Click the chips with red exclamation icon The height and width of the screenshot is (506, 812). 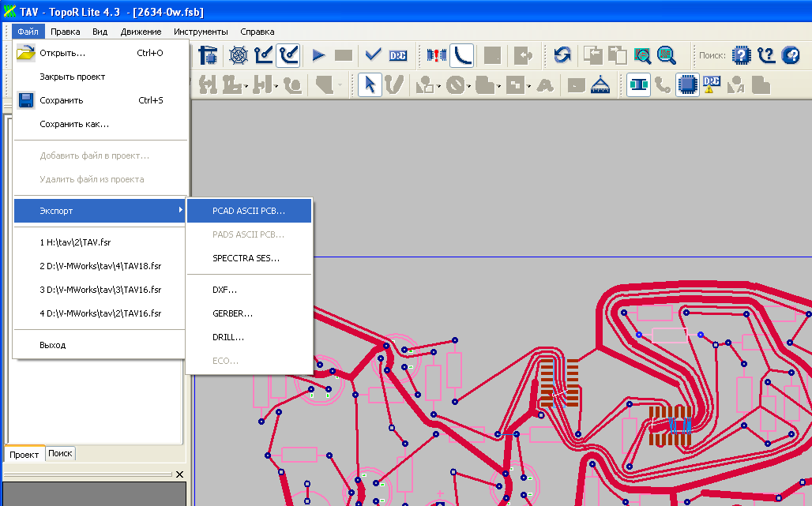click(x=437, y=54)
